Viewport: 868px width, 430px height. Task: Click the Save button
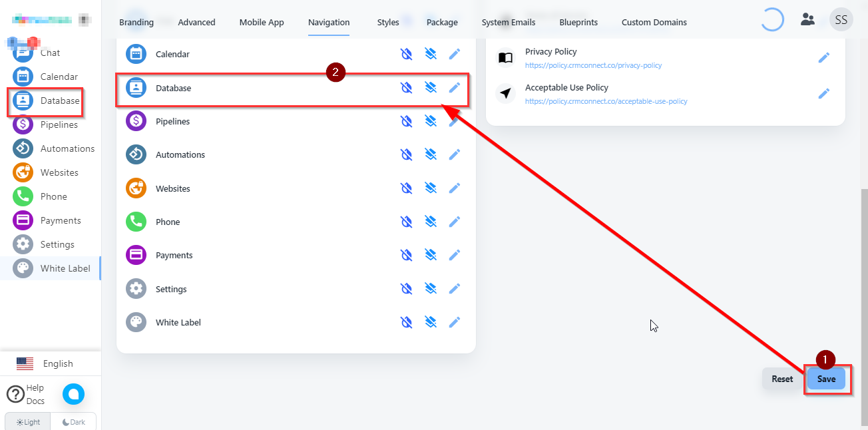point(826,379)
